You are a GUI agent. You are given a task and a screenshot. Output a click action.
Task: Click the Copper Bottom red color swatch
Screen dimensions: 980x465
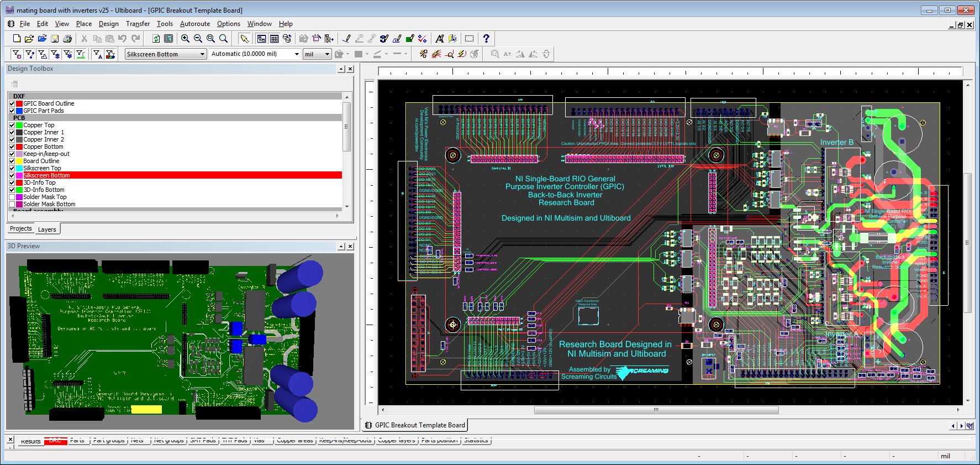[19, 147]
